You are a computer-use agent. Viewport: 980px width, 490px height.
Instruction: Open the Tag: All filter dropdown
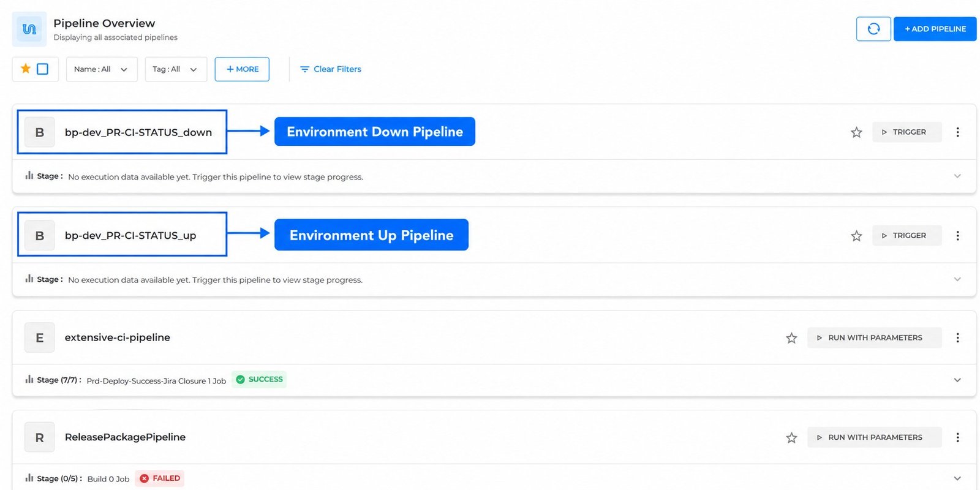coord(176,69)
